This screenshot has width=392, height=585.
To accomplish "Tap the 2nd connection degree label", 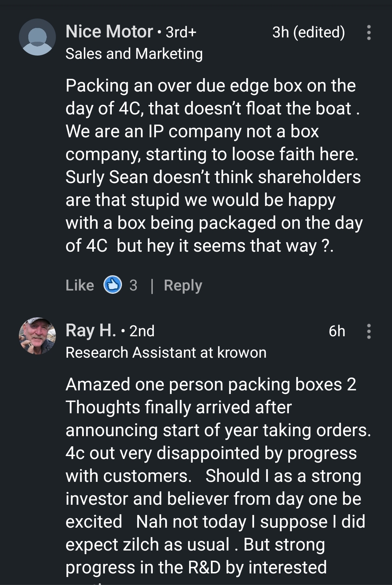I will pos(142,331).
